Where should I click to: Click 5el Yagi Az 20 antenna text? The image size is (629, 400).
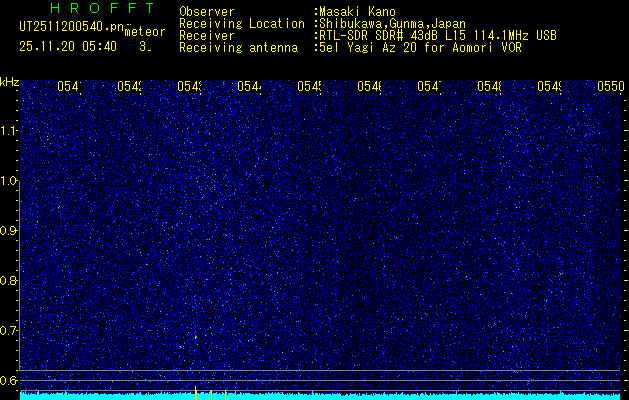pyautogui.click(x=420, y=48)
